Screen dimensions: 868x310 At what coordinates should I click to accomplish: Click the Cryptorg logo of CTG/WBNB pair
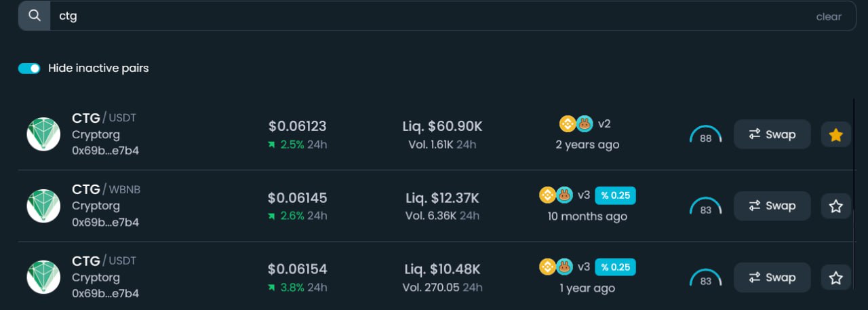pyautogui.click(x=43, y=206)
